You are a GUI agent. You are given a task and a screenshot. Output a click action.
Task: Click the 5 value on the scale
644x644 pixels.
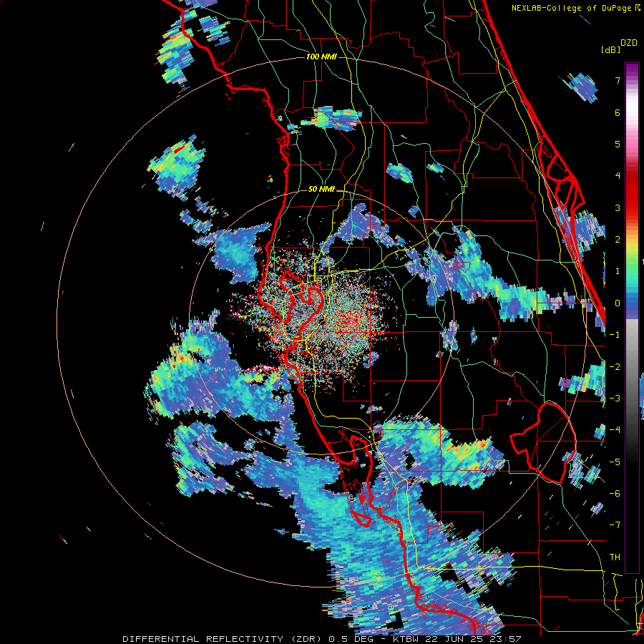(618, 144)
